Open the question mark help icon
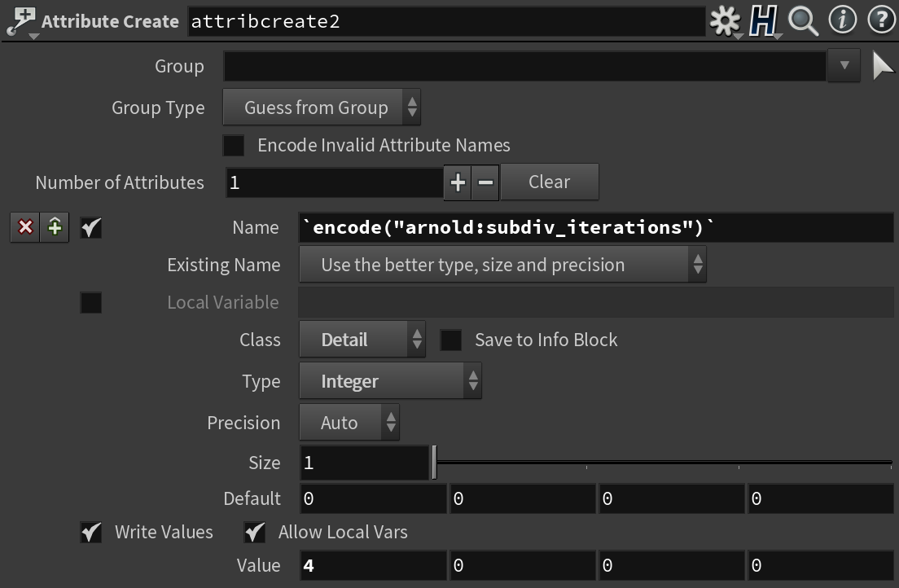This screenshot has width=899, height=588. (881, 20)
